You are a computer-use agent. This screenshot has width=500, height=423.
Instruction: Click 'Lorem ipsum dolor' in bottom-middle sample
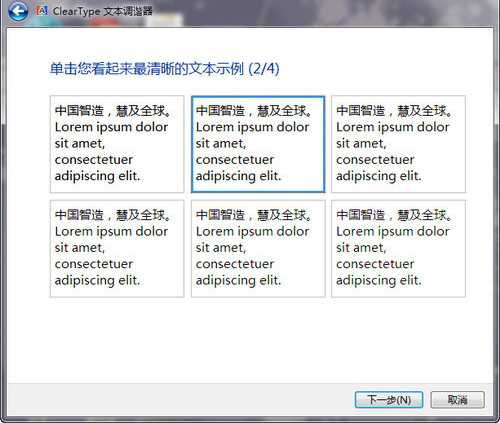[x=252, y=231]
